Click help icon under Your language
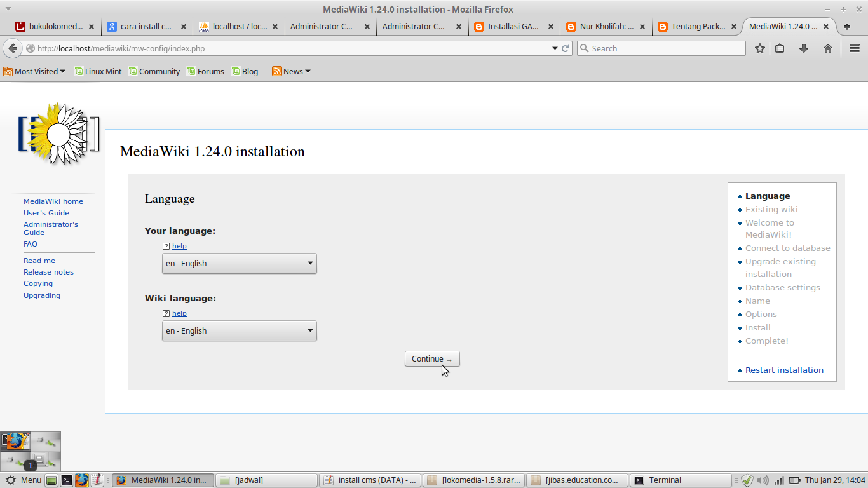Screen dimensions: 868x488 (x=166, y=246)
